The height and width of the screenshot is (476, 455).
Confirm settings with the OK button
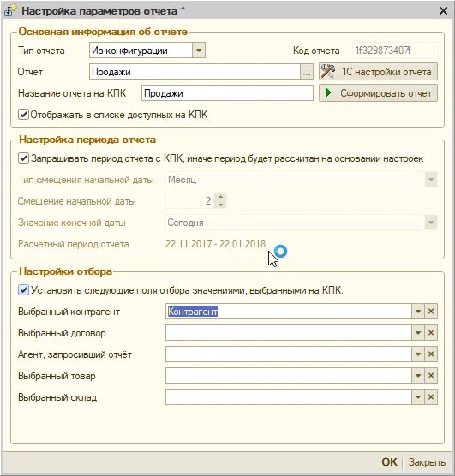coord(389,462)
